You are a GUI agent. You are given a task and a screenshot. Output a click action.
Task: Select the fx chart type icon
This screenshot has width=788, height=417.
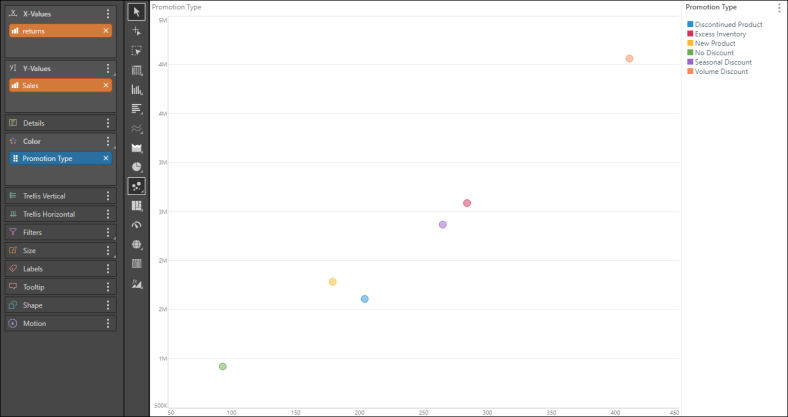pos(137,284)
